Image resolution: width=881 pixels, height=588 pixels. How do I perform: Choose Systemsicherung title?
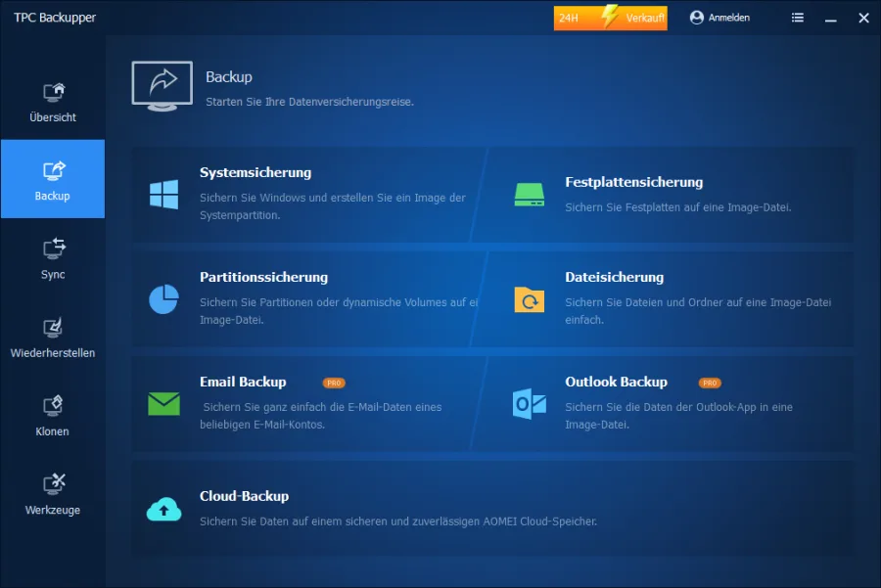pos(255,172)
